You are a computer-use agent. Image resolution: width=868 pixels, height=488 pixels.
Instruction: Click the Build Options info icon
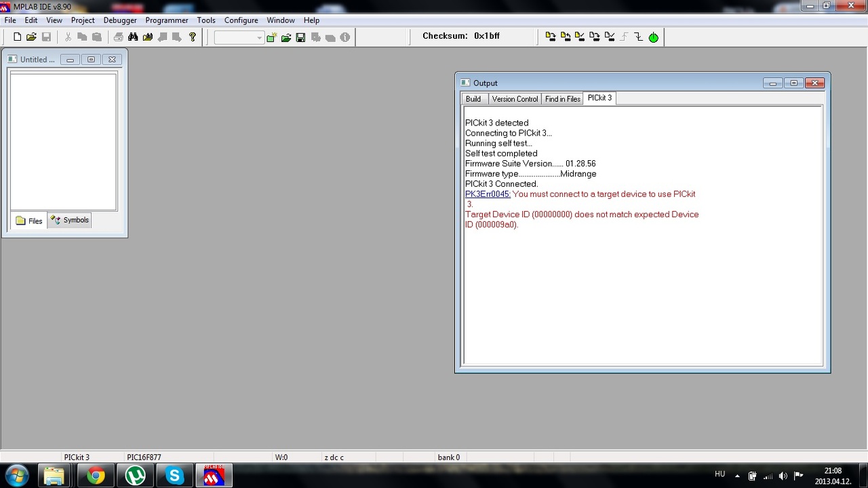(x=345, y=37)
